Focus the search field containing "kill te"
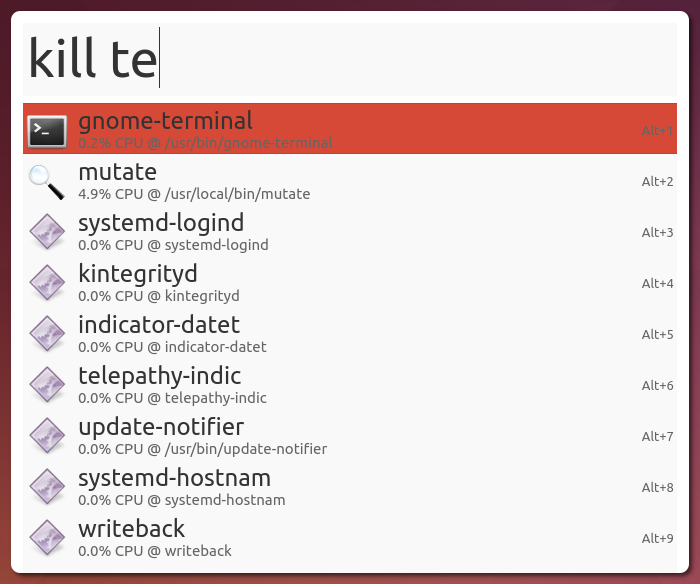This screenshot has height=584, width=700. click(350, 59)
